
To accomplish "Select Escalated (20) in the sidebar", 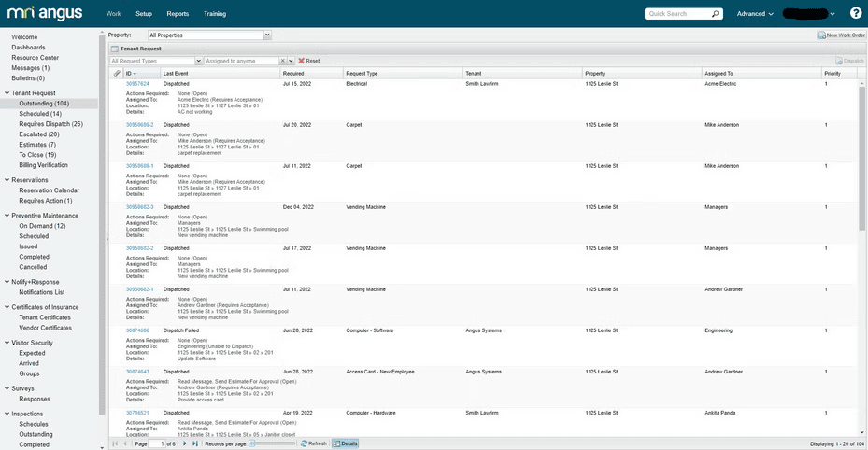I will tap(38, 134).
